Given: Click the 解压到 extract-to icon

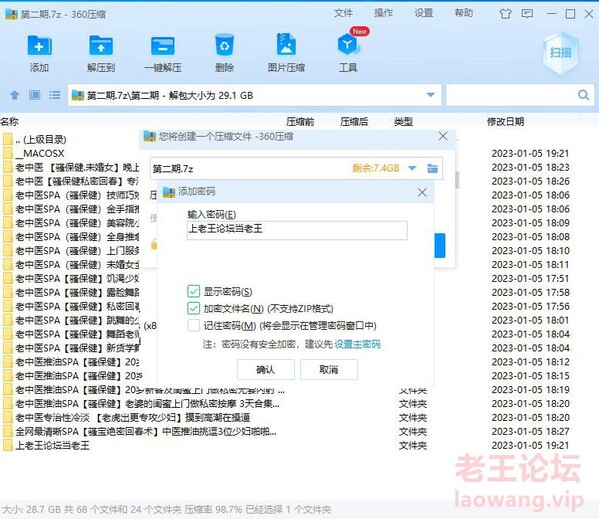Looking at the screenshot, I should 101,46.
